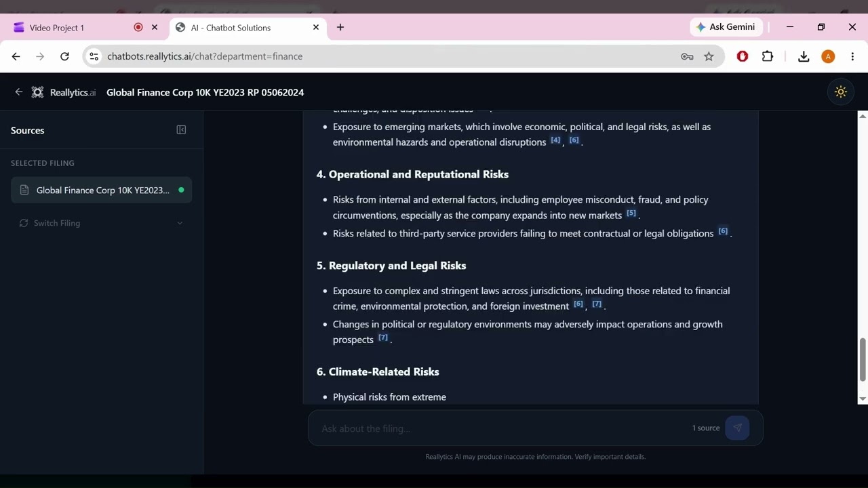Screen dimensions: 868x488
Task: Open citation [7] after growth prospects
Action: click(383, 338)
